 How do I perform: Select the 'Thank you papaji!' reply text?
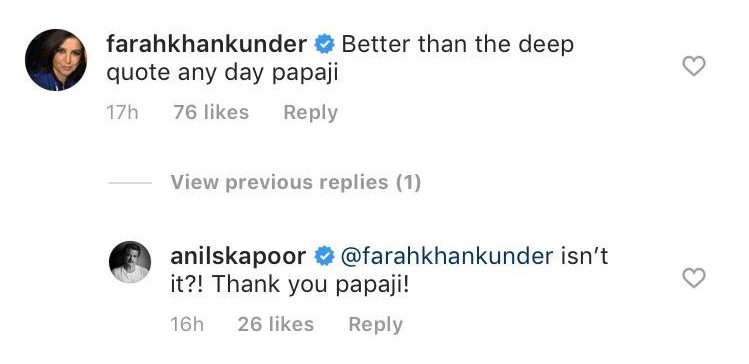310,285
